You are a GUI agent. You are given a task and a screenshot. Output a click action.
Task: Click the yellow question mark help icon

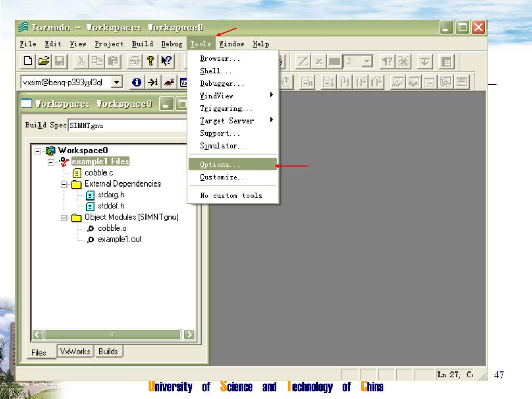click(150, 61)
